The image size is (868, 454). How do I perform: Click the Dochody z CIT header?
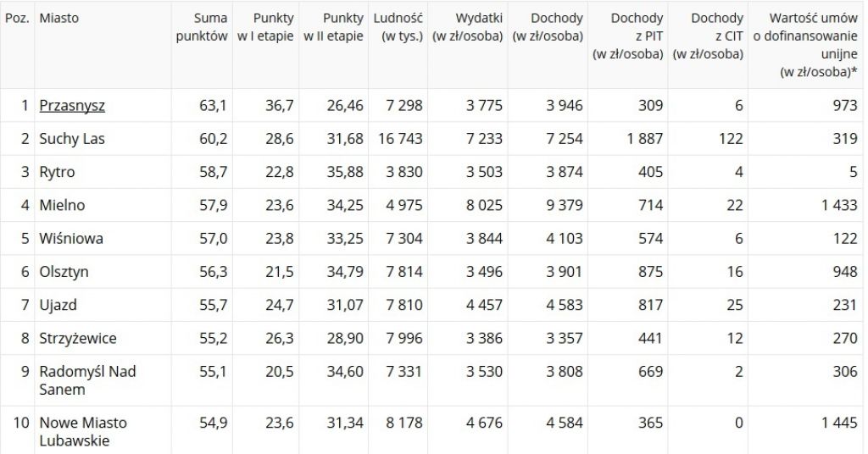click(708, 36)
